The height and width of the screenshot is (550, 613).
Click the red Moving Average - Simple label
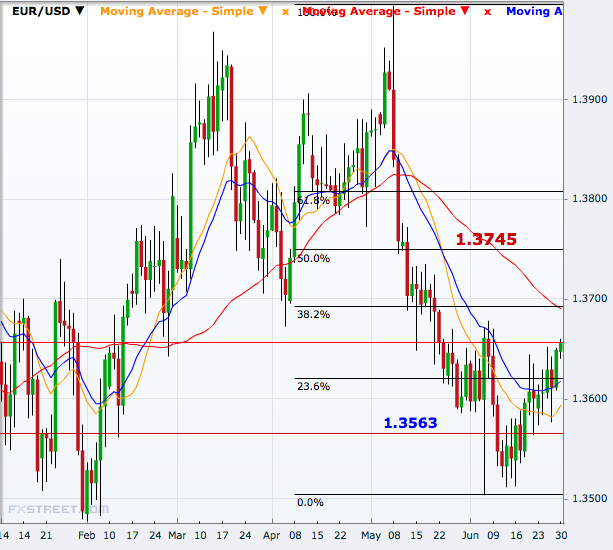(x=379, y=11)
